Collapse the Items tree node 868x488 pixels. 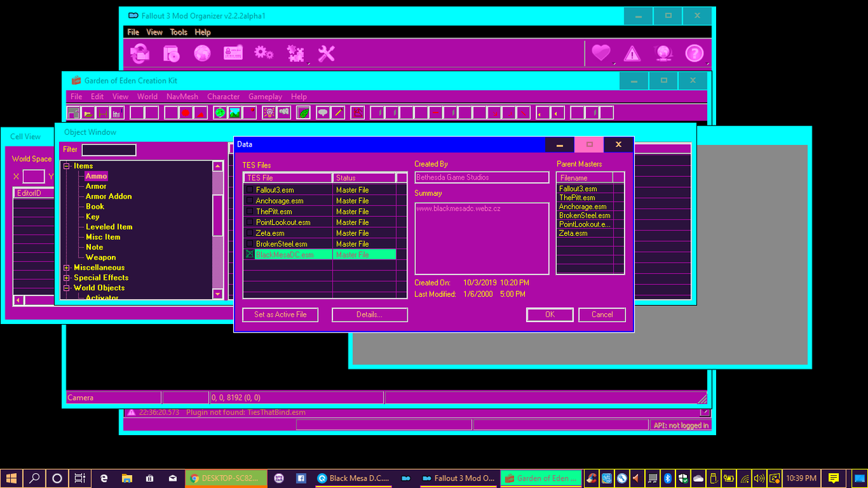point(67,166)
